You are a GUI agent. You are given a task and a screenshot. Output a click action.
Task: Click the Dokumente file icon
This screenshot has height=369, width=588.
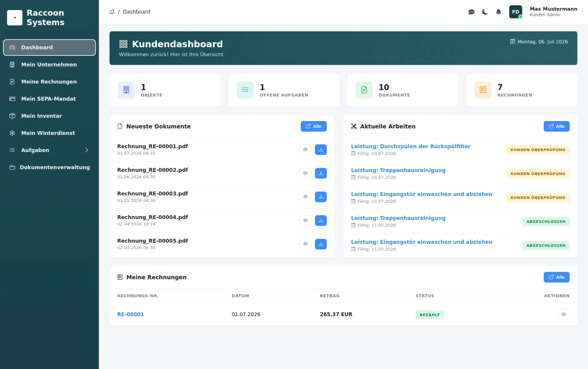(x=364, y=90)
